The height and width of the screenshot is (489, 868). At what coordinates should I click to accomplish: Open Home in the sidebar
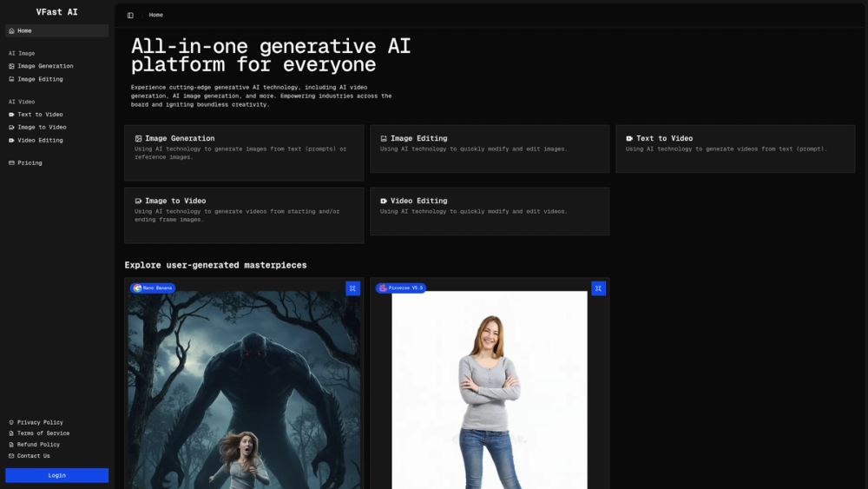57,31
